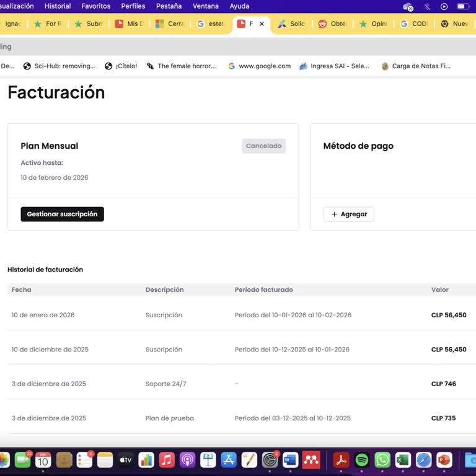Click the battery status icon
The image size is (476, 476).
point(462,6)
